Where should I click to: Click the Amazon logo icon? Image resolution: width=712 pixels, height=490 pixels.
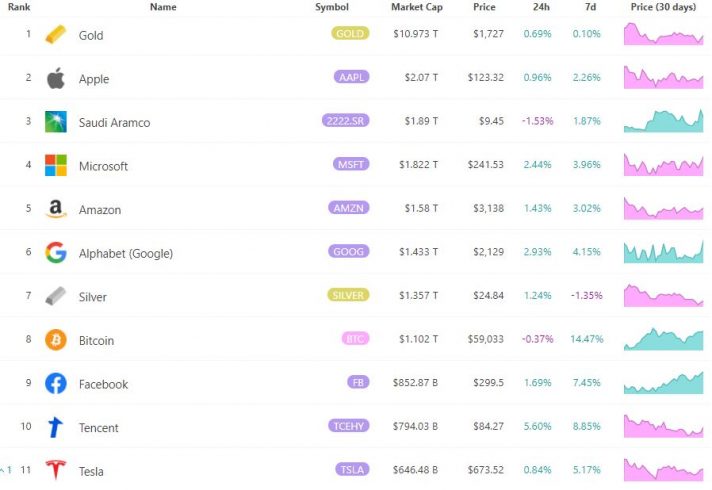(56, 209)
